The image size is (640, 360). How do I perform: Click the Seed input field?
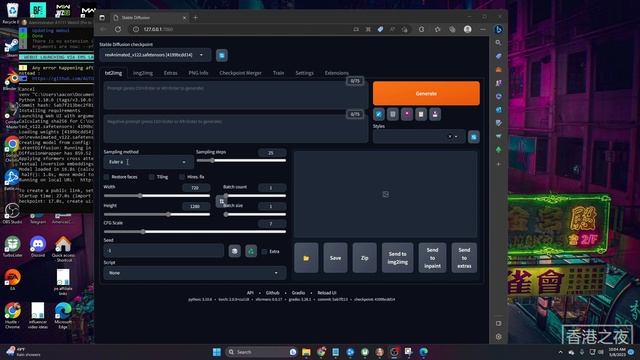point(164,251)
